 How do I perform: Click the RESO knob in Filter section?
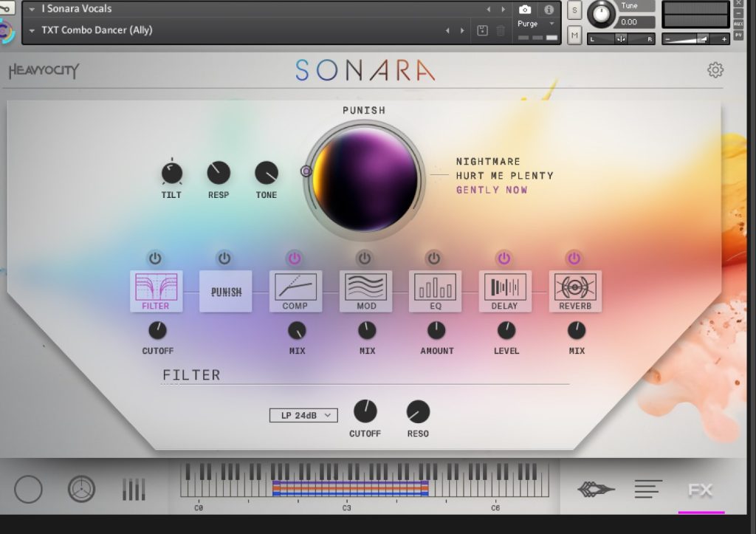point(418,411)
